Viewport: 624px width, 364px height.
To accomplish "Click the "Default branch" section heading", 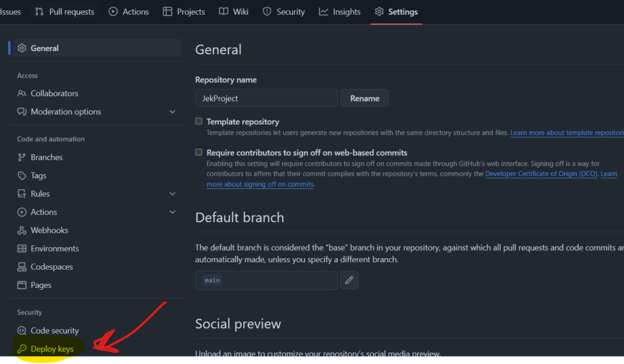I will [239, 217].
